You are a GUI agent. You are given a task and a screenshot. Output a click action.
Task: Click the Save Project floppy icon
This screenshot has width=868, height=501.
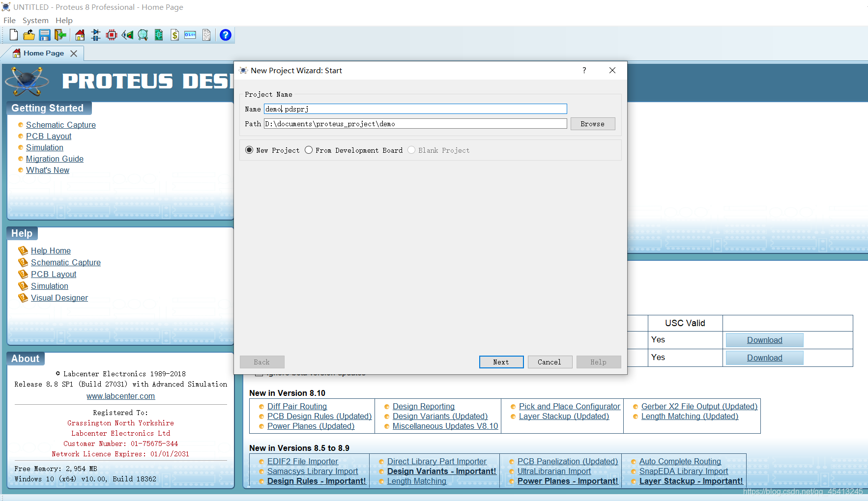pos(45,35)
